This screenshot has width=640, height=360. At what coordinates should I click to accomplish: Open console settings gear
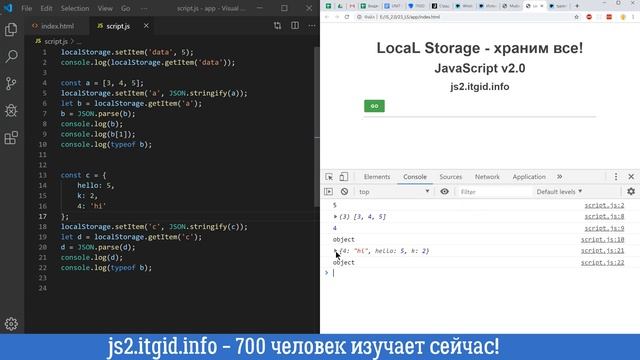pyautogui.click(x=631, y=191)
